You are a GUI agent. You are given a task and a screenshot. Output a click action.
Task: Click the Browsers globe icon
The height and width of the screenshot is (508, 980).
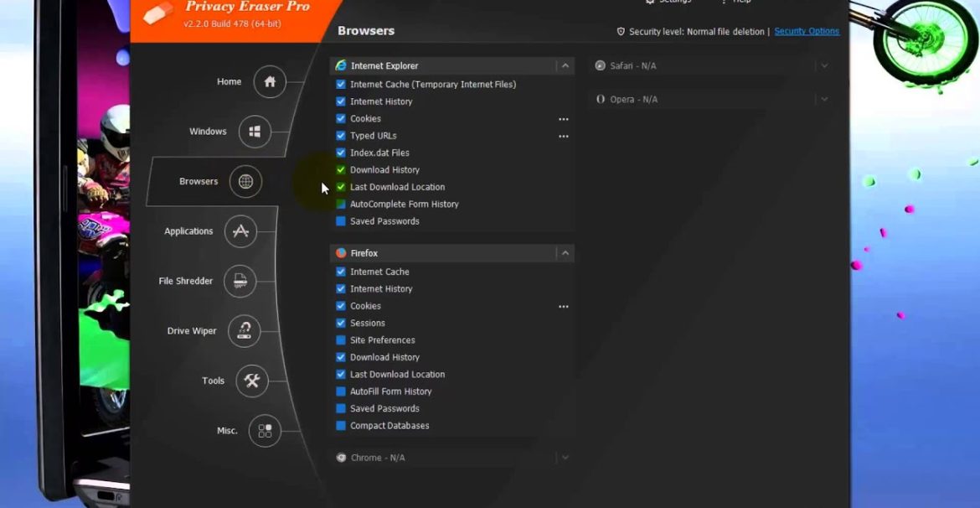click(x=245, y=181)
